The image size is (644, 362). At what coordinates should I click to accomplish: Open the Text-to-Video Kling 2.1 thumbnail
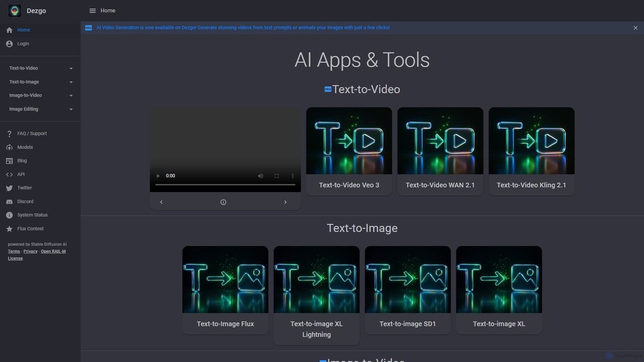coord(531,141)
